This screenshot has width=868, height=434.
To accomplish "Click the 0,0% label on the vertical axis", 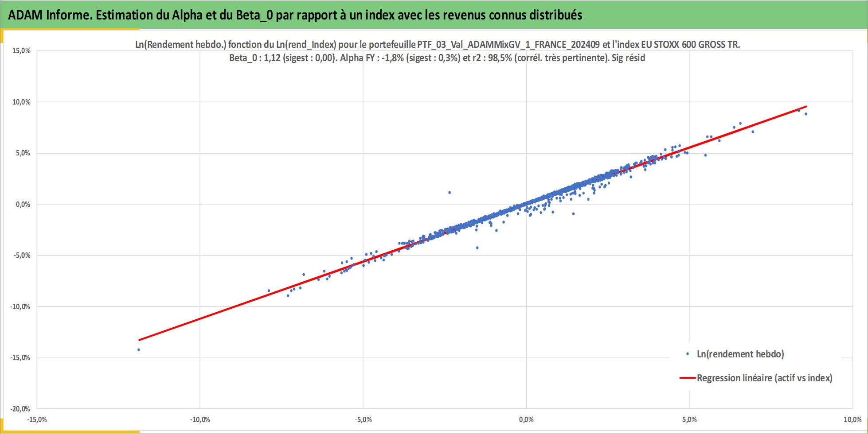I will point(23,204).
